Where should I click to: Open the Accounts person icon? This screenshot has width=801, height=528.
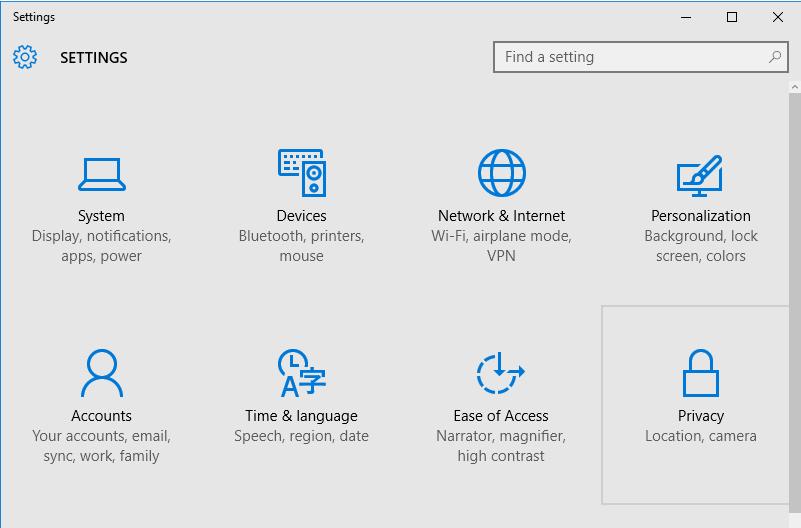102,373
